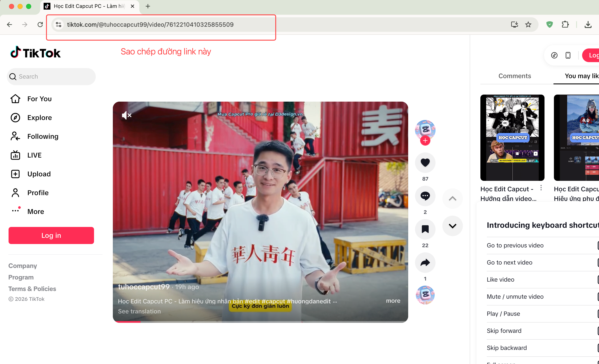Viewport: 599px width, 364px height.
Task: Click the Search input field
Action: click(x=51, y=76)
